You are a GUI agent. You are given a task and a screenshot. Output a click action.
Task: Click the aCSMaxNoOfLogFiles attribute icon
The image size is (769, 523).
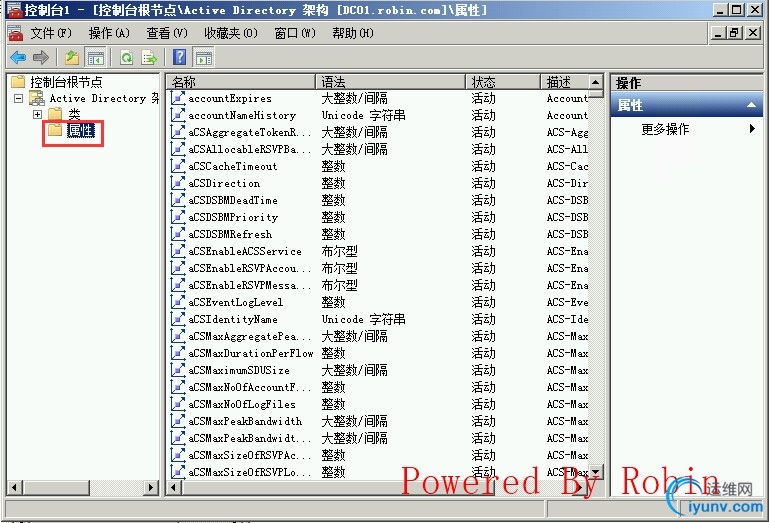tap(178, 404)
